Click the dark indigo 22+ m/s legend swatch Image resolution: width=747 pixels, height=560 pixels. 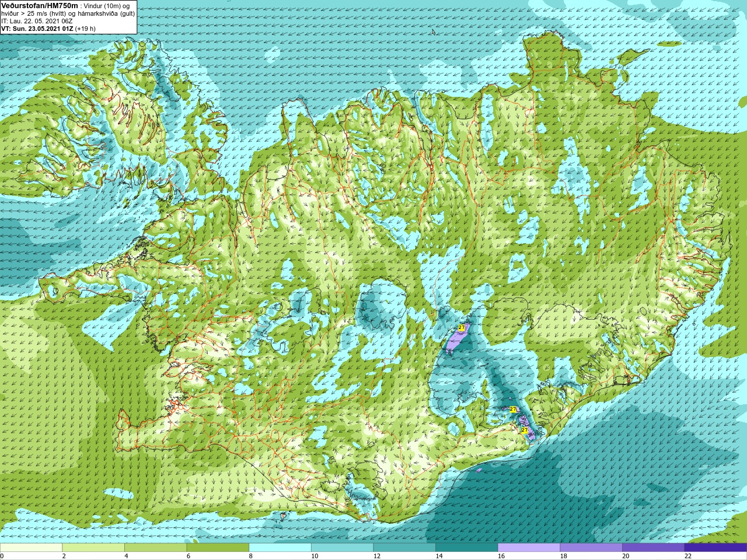pos(715,547)
